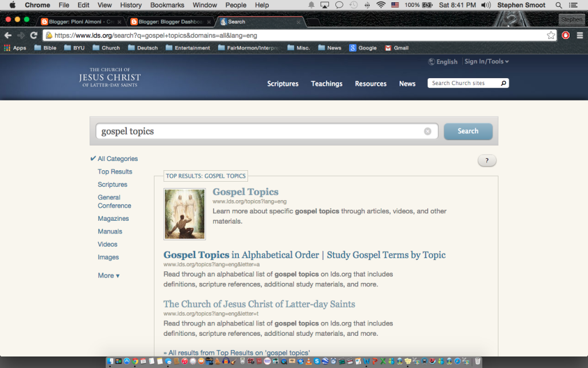Open the Gospel Topics top result link

(x=245, y=191)
